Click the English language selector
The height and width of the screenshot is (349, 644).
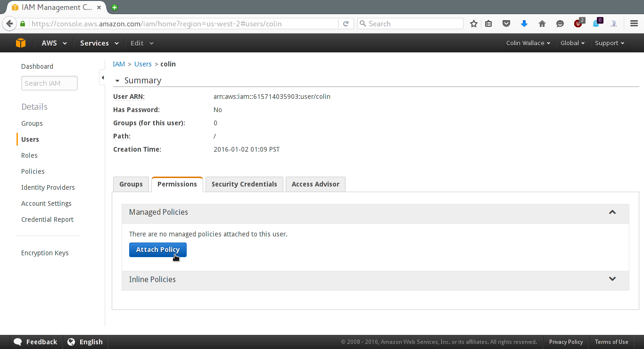pyautogui.click(x=85, y=342)
